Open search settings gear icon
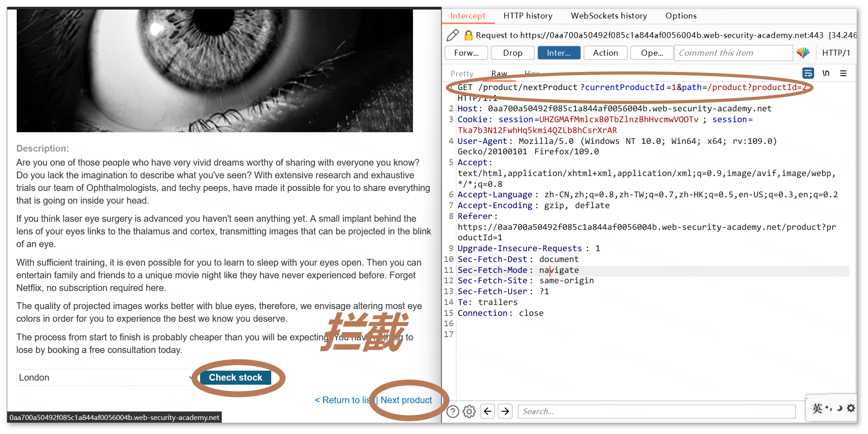This screenshot has width=868, height=434. (470, 411)
